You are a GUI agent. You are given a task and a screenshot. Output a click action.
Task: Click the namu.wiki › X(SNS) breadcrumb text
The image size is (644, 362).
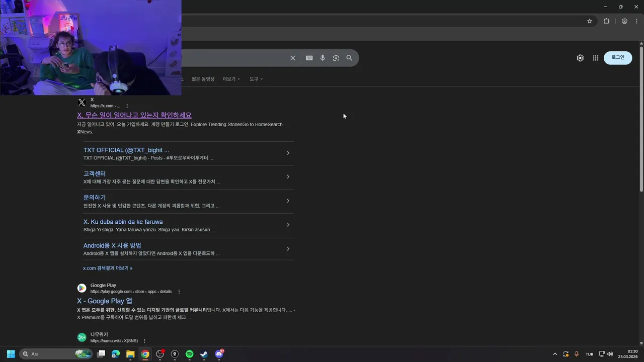114,341
